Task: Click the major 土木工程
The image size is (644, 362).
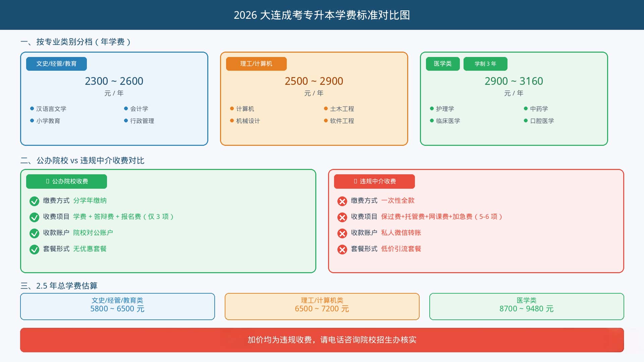Action: (x=342, y=109)
